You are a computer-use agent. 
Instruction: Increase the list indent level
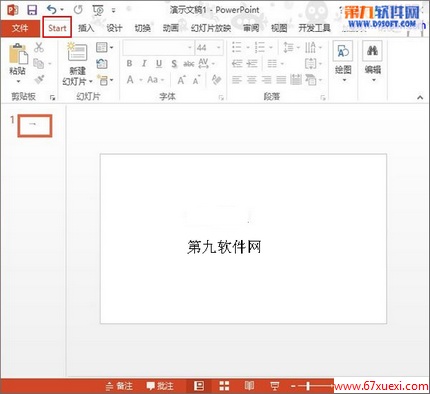[252, 63]
